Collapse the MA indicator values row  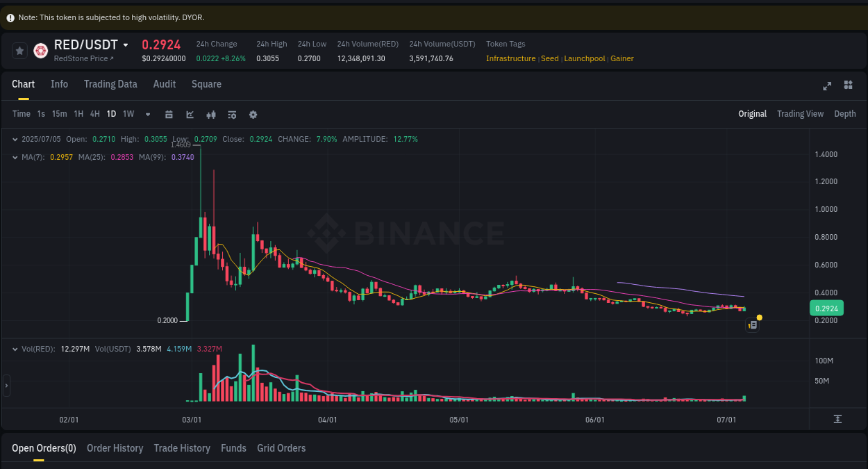click(14, 157)
